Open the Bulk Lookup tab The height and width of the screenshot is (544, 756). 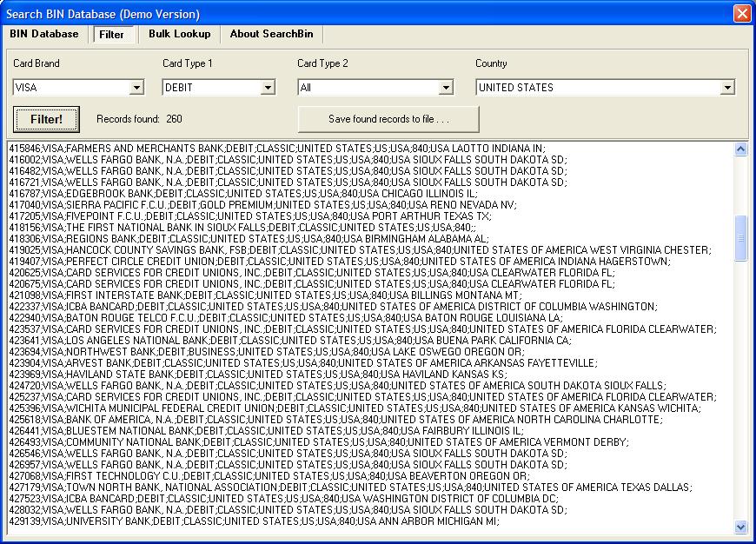179,34
